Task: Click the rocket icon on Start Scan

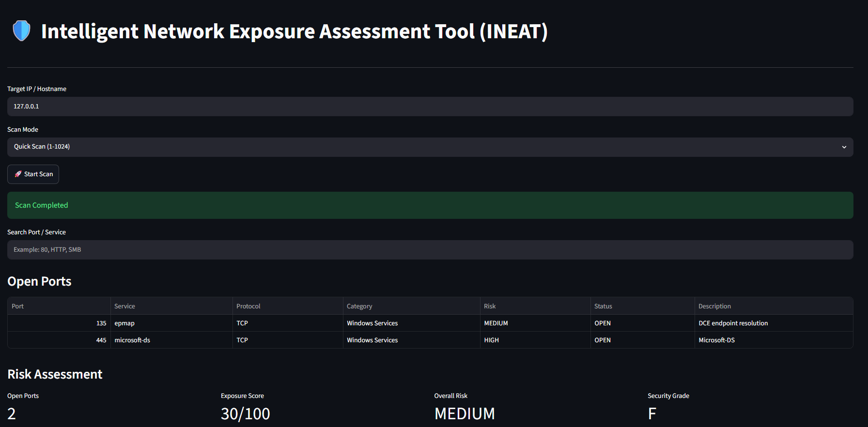Action: 18,174
